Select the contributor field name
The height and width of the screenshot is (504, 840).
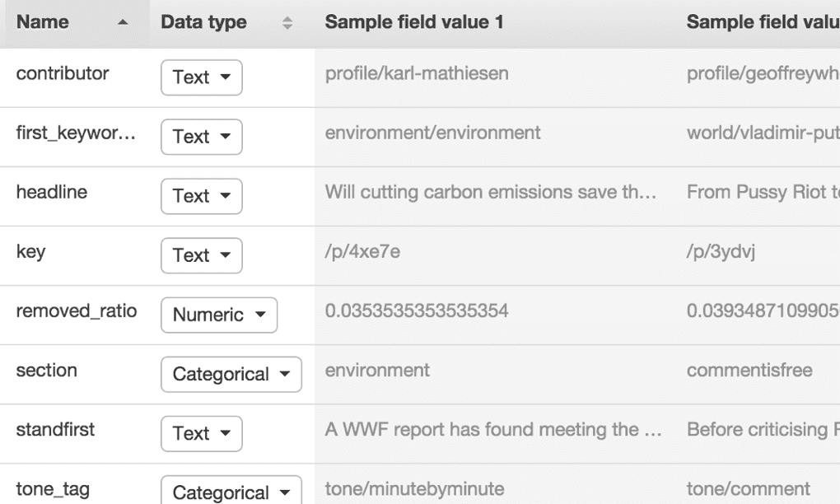point(63,73)
